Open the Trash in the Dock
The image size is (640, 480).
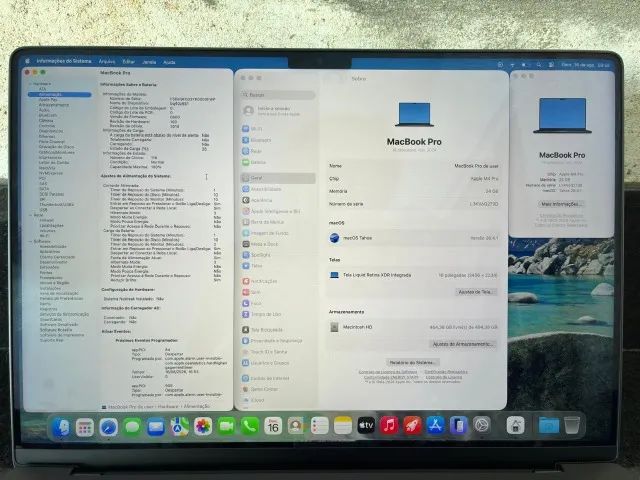coord(572,425)
